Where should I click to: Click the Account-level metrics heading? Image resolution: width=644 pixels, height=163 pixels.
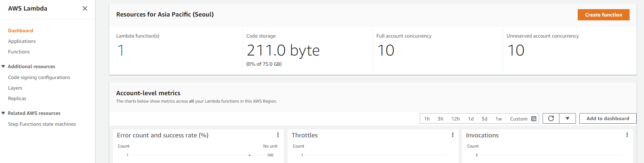coord(148,93)
